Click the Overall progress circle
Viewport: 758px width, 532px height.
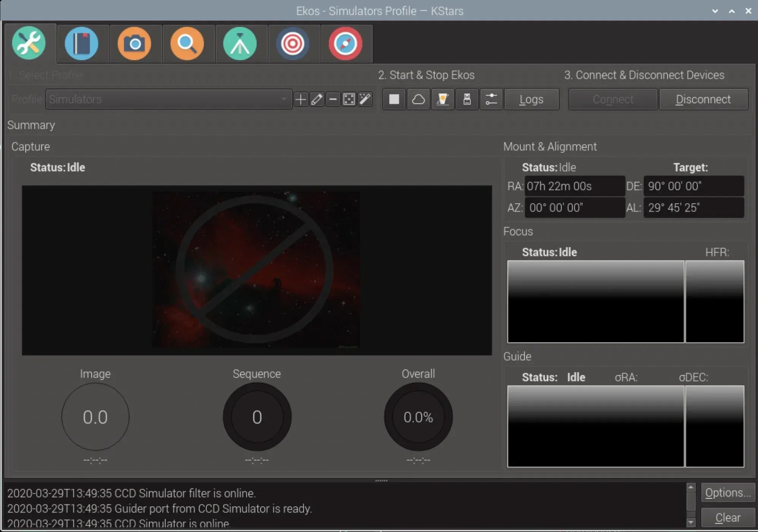(418, 417)
